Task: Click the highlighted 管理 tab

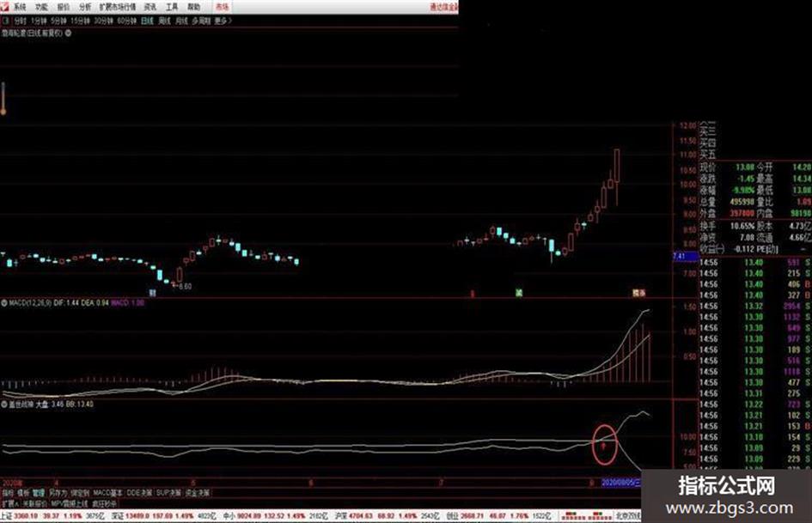Action: (39, 493)
